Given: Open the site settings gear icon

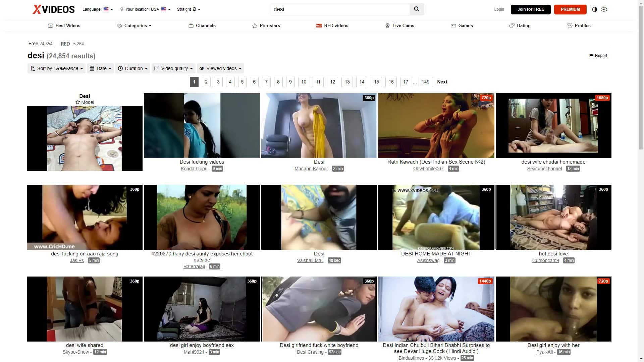Looking at the screenshot, I should [x=604, y=9].
